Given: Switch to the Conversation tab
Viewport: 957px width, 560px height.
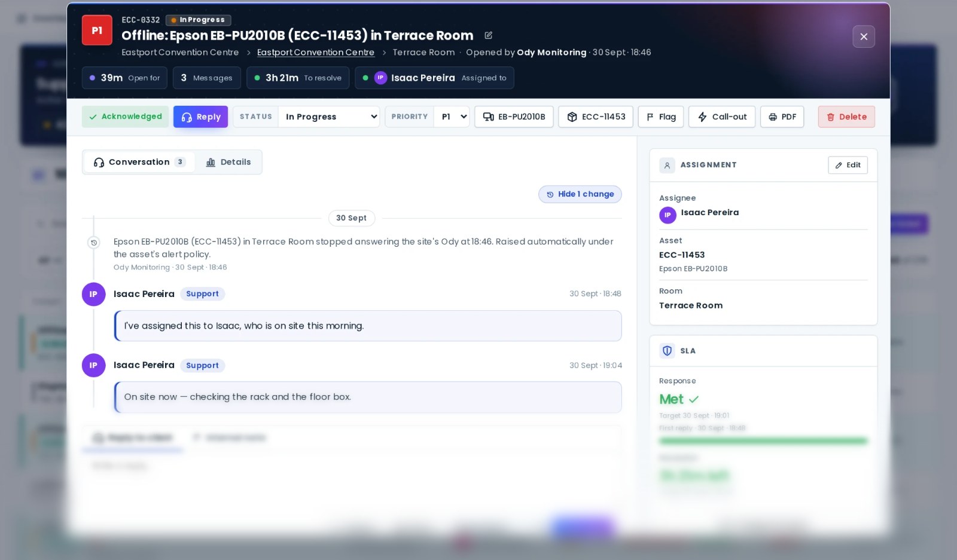Looking at the screenshot, I should click(139, 162).
